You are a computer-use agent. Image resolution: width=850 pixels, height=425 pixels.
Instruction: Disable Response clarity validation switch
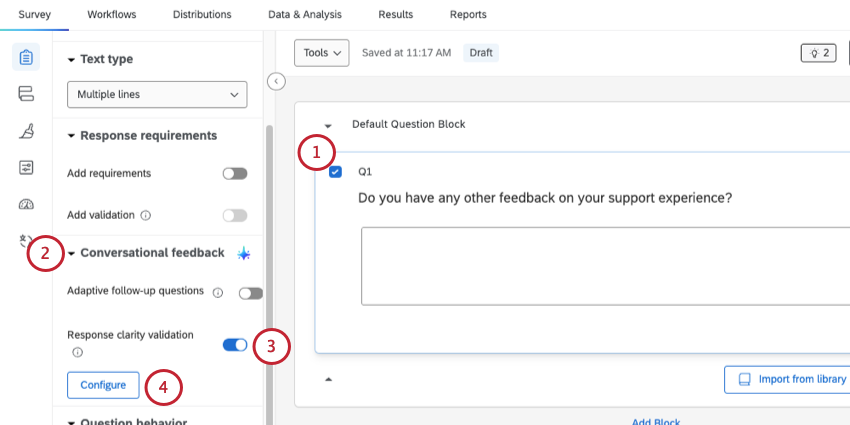pyautogui.click(x=235, y=345)
